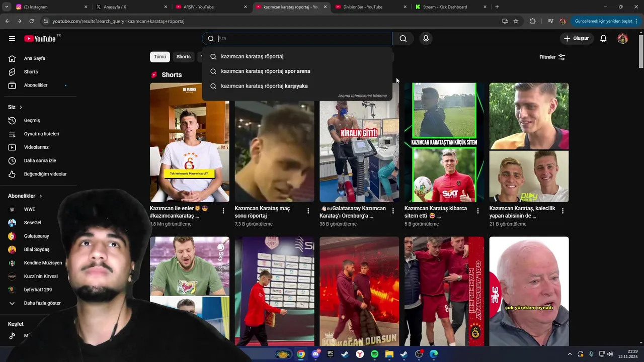Screen dimensions: 644x362
Task: Go to the YouTube logo home link
Action: point(40,39)
